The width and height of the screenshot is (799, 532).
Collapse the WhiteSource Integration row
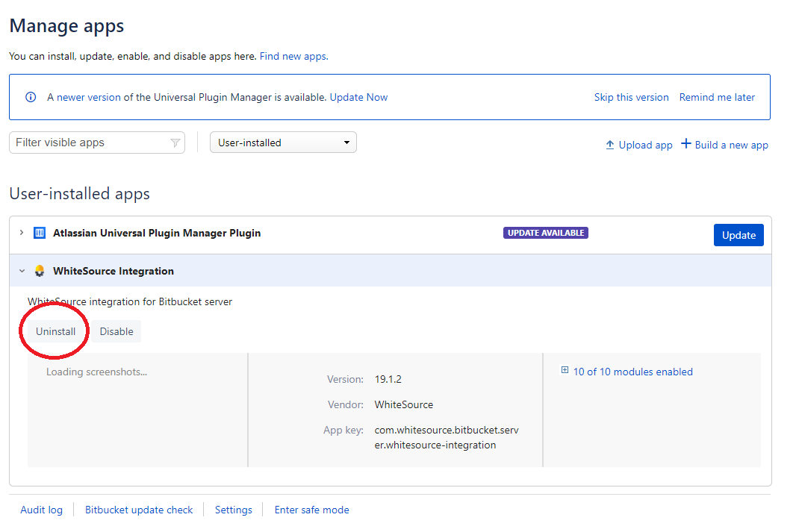tap(22, 271)
